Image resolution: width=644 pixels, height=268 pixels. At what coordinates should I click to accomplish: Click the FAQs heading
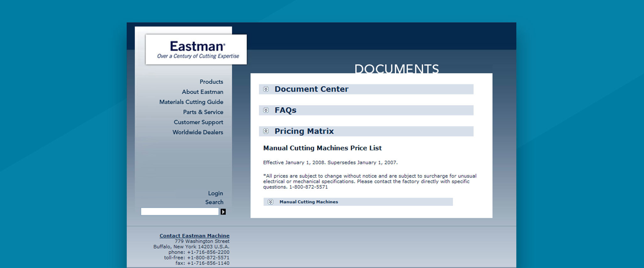pos(286,110)
